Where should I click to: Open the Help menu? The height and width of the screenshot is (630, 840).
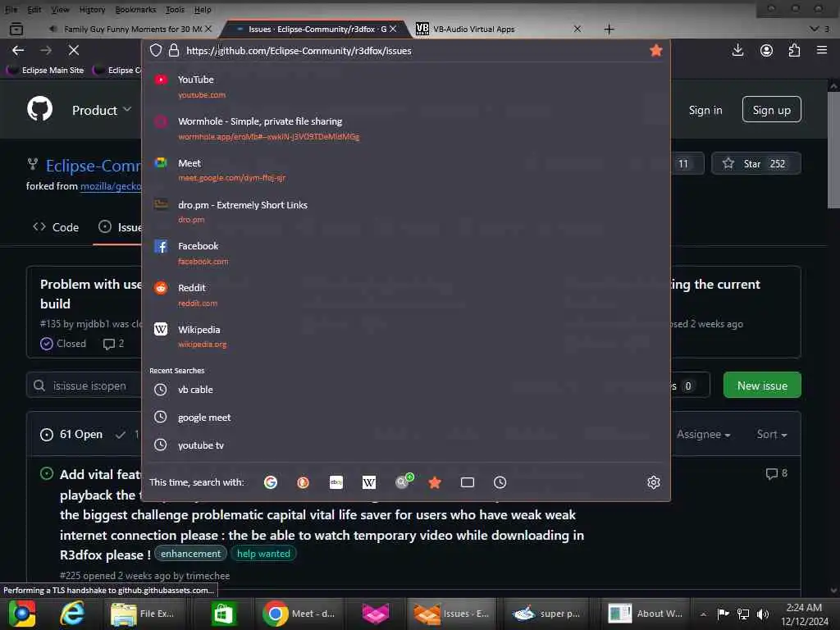[203, 10]
